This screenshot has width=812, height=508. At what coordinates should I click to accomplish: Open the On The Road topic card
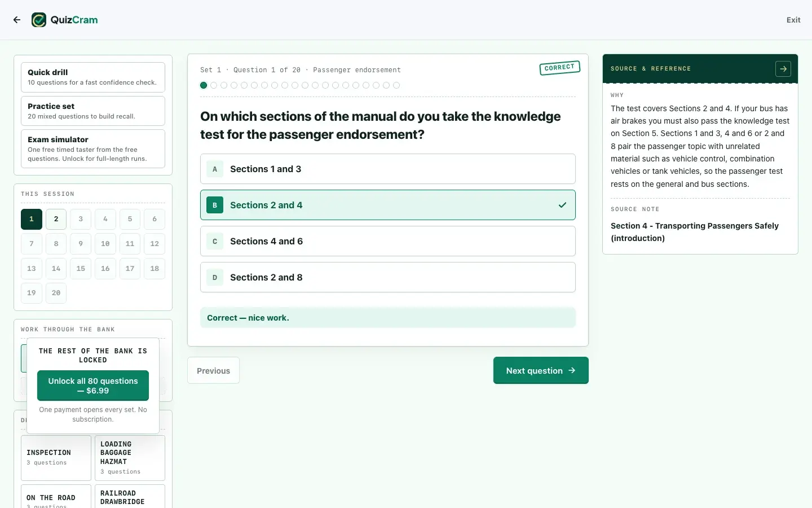56,496
